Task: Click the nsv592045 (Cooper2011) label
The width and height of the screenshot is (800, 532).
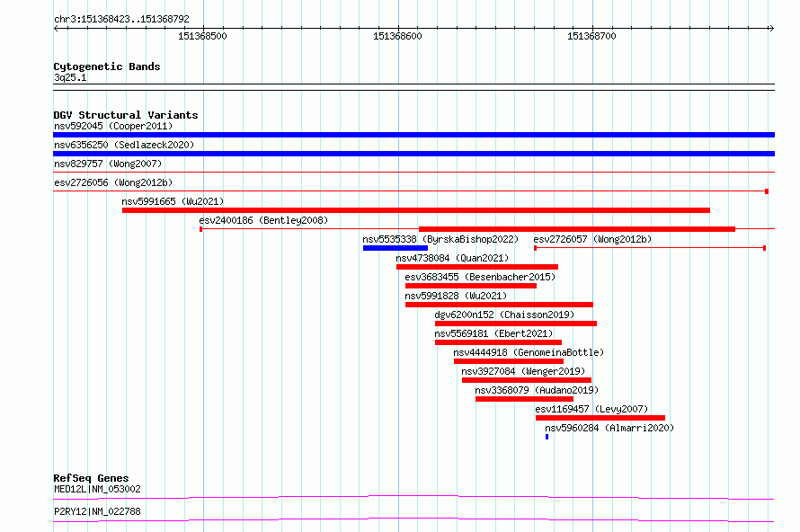Action: click(113, 126)
